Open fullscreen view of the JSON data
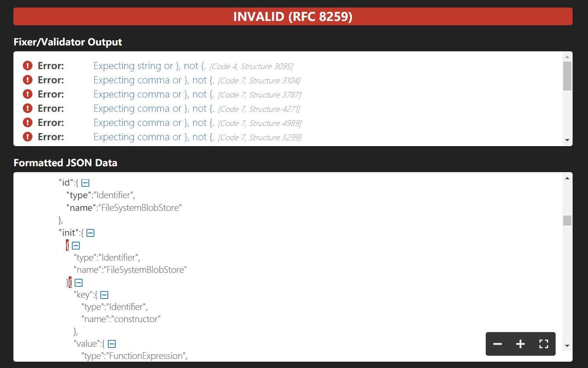Screen dimensions: 588x368 tap(543, 344)
